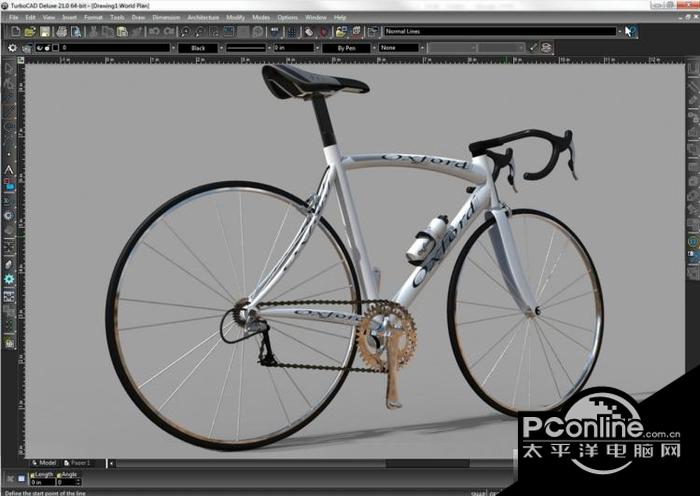Click the eraser tag icon in top toolbar

pos(309,31)
